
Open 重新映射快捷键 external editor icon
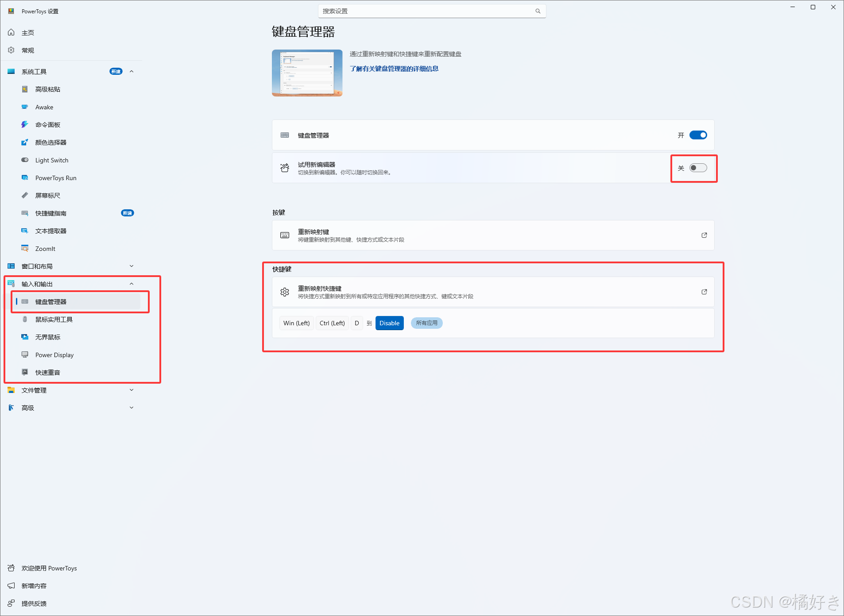pyautogui.click(x=704, y=292)
